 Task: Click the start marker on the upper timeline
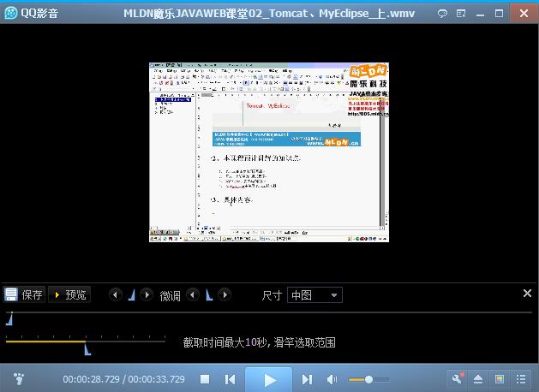[x=9, y=319]
